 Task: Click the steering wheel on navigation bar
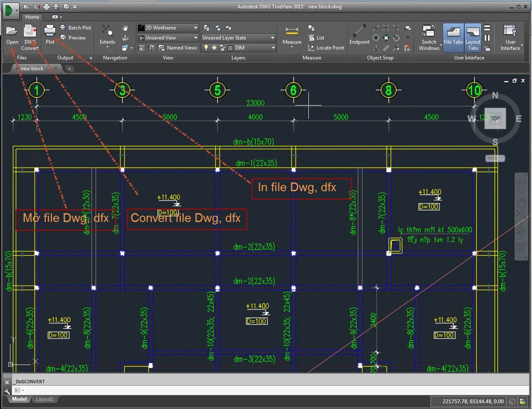[x=521, y=185]
